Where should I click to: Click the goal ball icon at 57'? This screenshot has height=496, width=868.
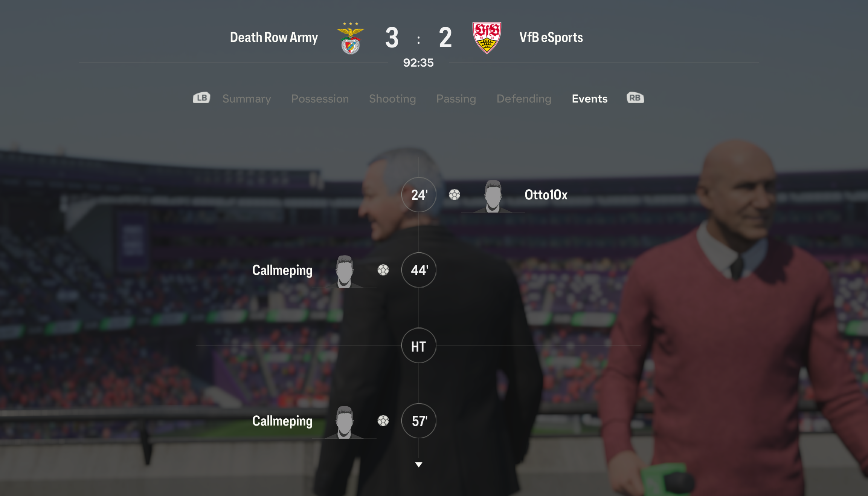[x=383, y=421]
